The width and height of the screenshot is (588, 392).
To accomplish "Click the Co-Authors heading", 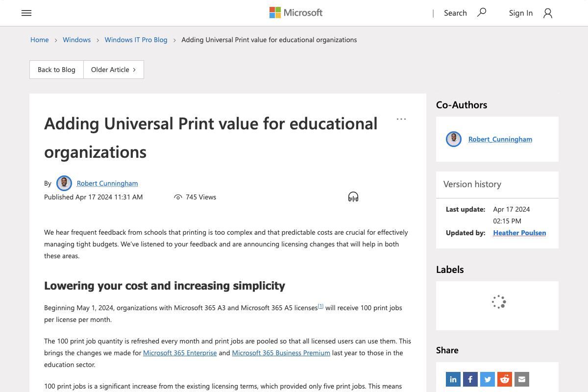I will (x=462, y=105).
